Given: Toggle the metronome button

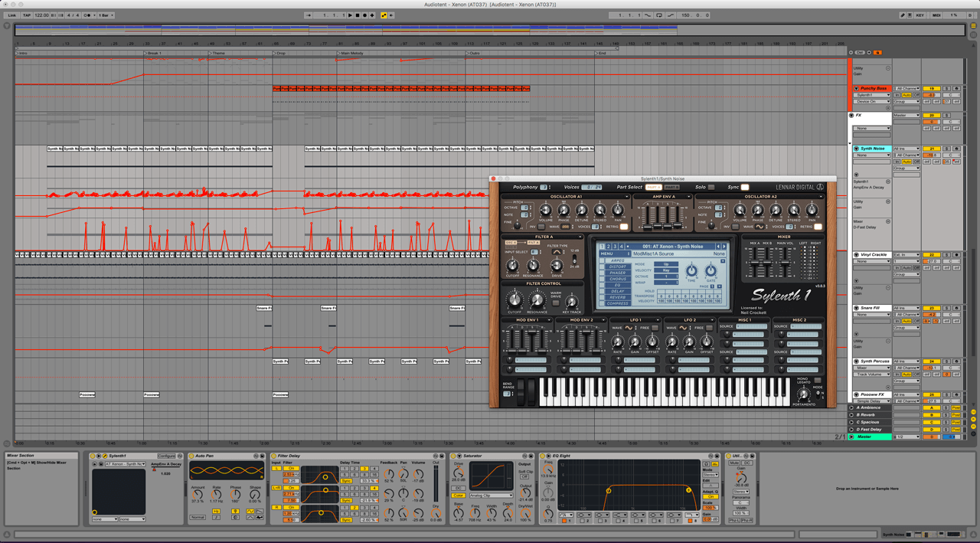Looking at the screenshot, I should click(x=87, y=15).
